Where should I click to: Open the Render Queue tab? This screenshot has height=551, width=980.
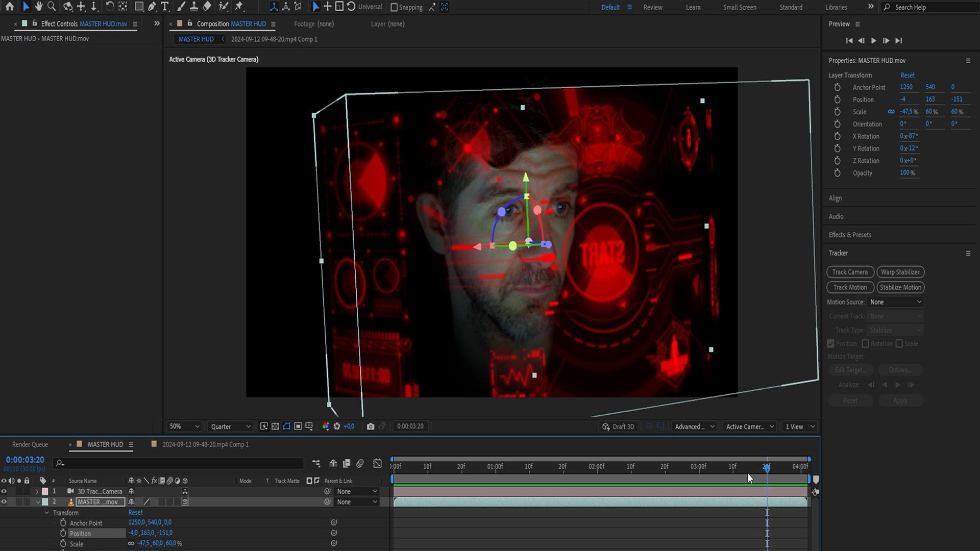(x=30, y=444)
